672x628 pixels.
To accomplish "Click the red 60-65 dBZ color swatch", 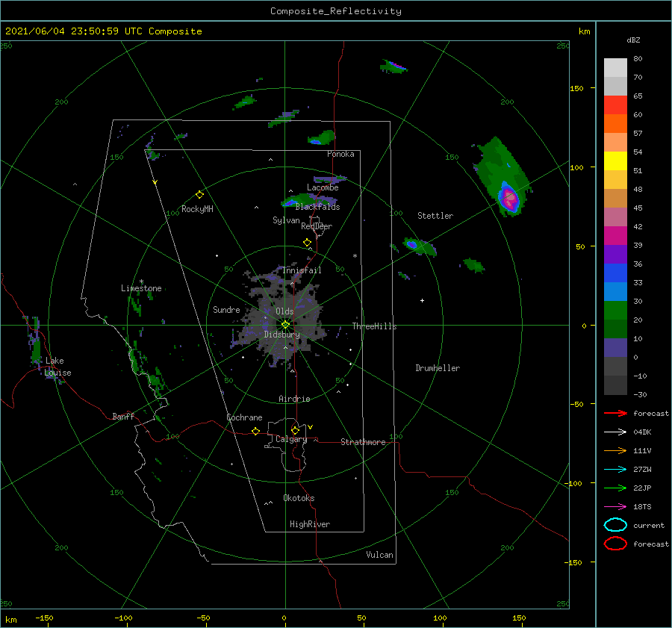I will [615, 105].
